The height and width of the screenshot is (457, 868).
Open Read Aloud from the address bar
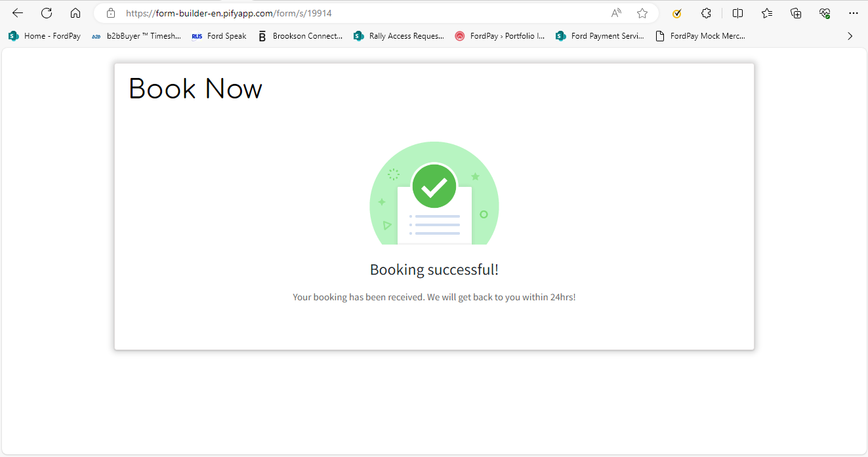616,13
